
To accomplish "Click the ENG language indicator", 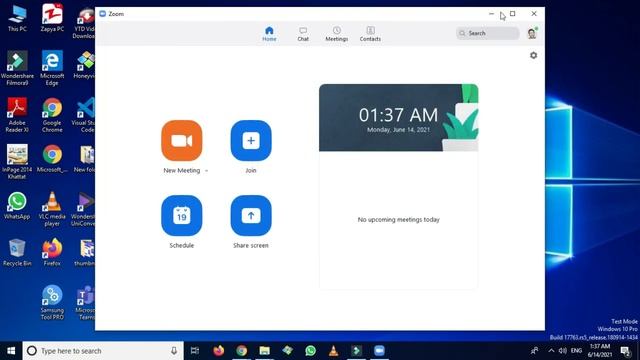I will 576,351.
